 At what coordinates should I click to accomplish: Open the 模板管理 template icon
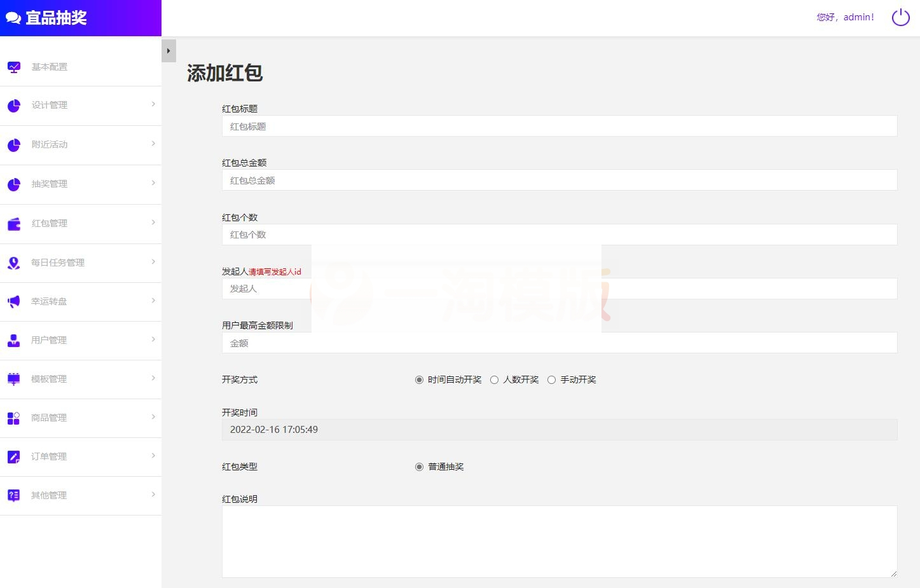(x=13, y=379)
